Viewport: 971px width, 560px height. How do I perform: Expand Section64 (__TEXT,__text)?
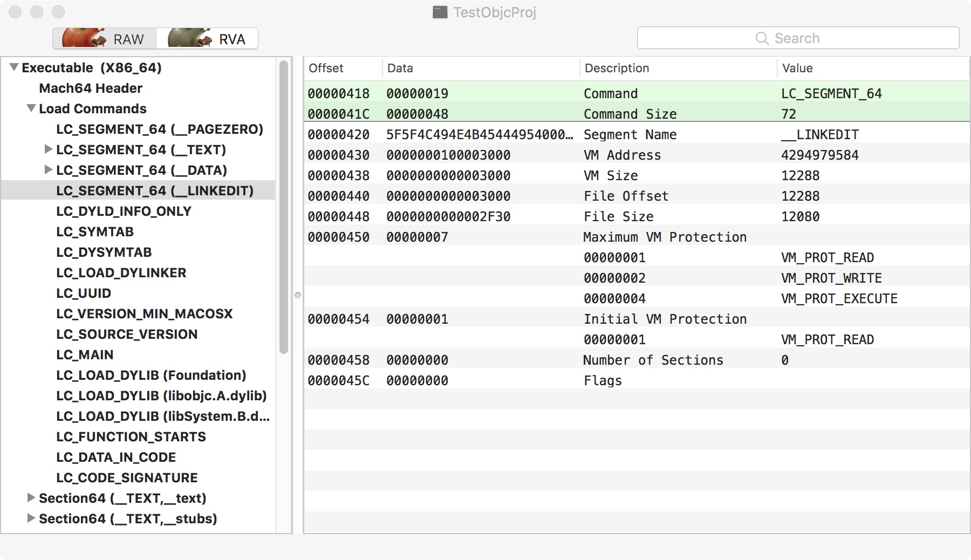[31, 498]
